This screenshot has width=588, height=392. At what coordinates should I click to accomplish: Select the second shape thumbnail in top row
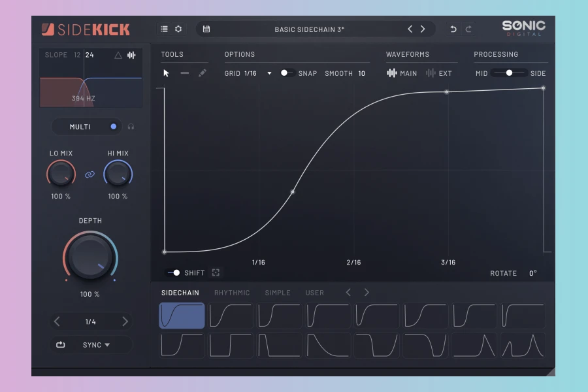[231, 316]
